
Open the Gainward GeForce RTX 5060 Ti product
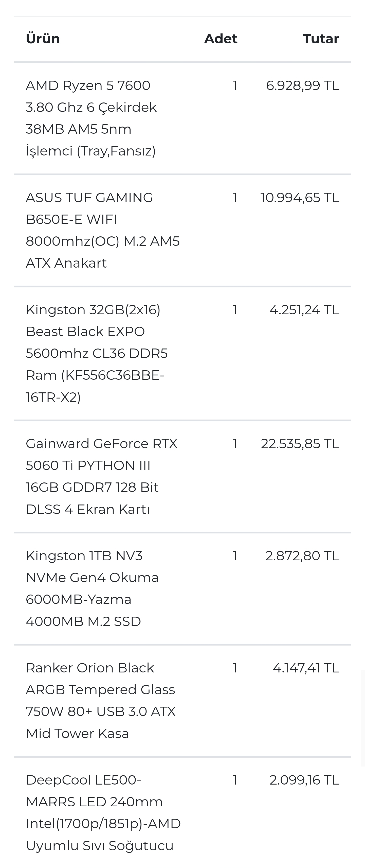(x=101, y=476)
